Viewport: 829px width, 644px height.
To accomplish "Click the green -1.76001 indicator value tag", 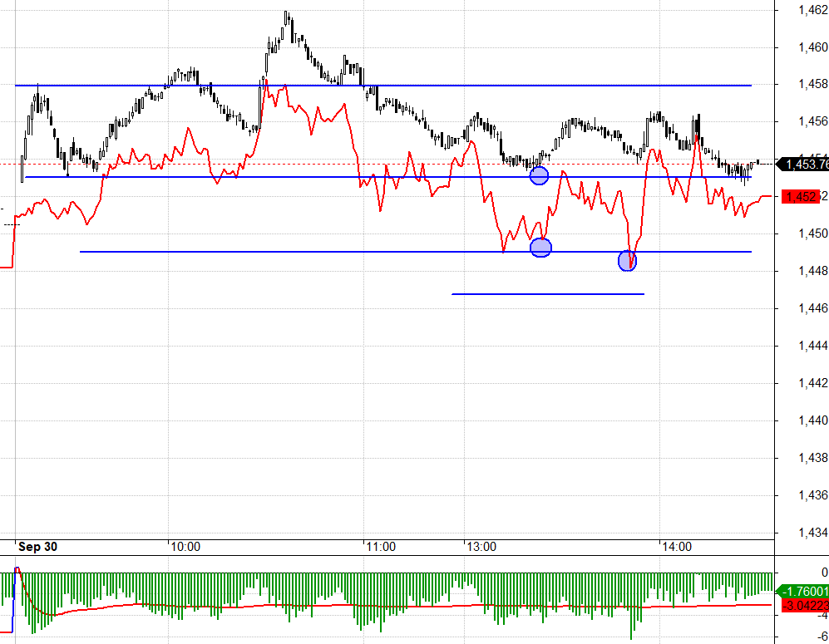I will click(803, 591).
